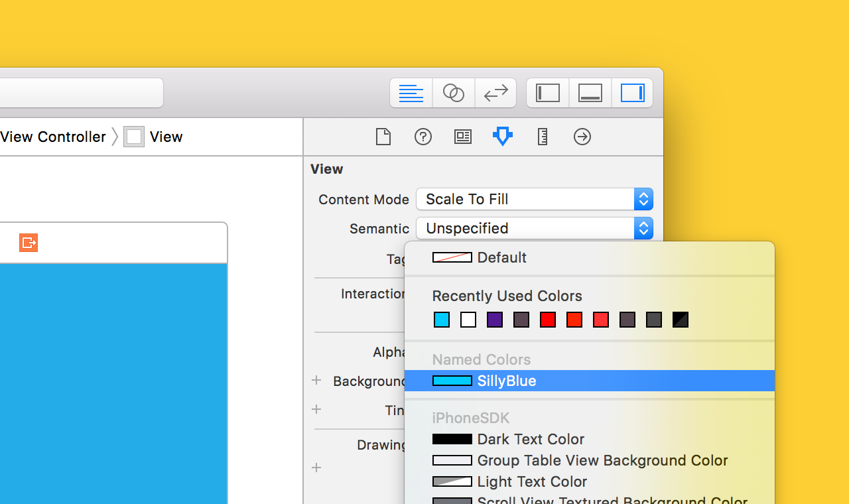Select SillyBlue named color
This screenshot has width=849, height=504.
click(x=590, y=381)
